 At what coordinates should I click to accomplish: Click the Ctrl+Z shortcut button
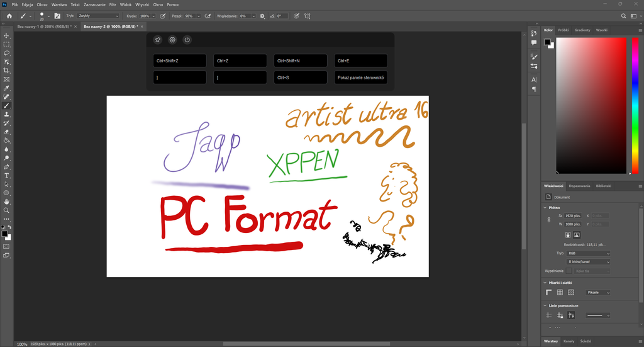(x=240, y=60)
